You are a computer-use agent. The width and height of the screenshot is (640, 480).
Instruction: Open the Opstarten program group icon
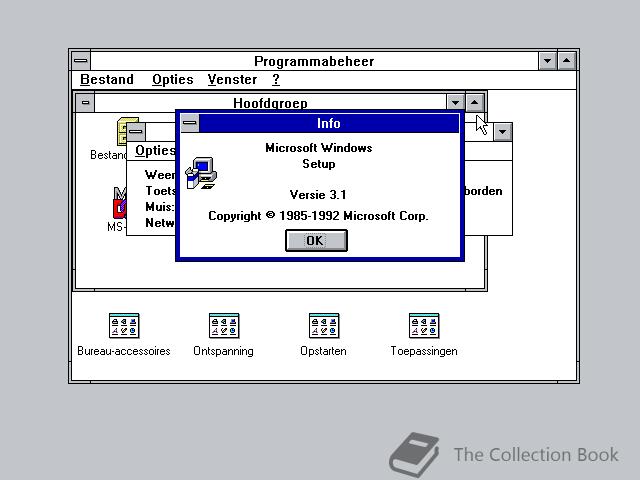click(x=324, y=325)
